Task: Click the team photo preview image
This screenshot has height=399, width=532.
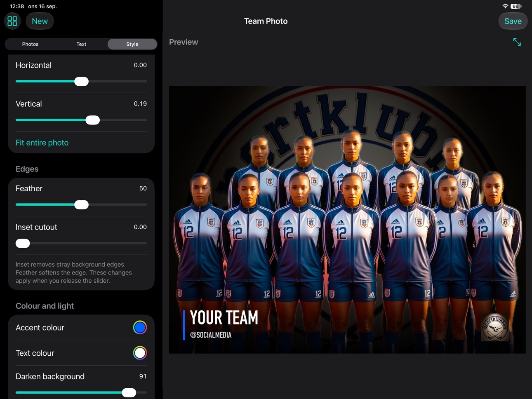Action: click(x=347, y=220)
